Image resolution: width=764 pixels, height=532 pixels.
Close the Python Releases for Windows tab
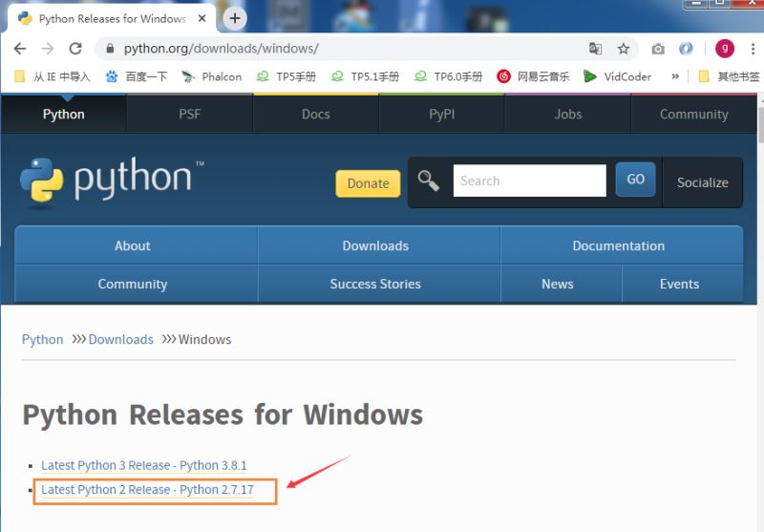click(x=202, y=18)
